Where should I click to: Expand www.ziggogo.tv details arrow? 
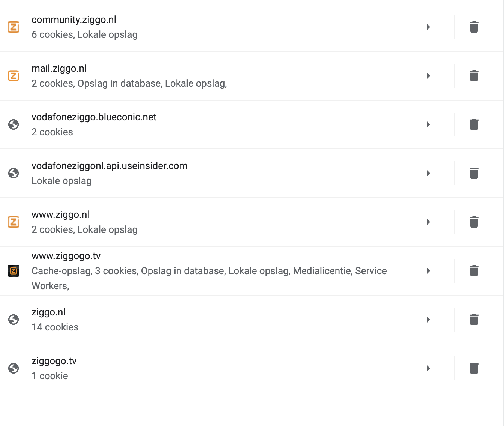[x=428, y=271]
